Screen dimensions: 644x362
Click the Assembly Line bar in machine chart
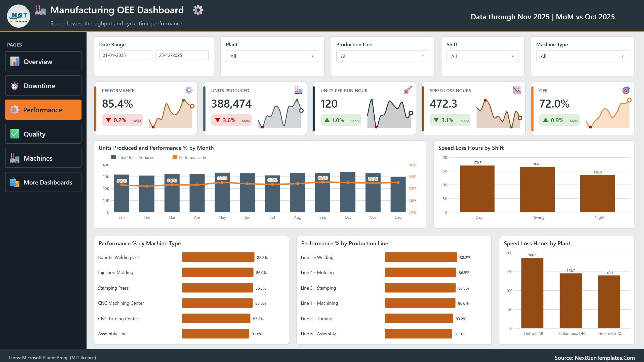pos(216,334)
